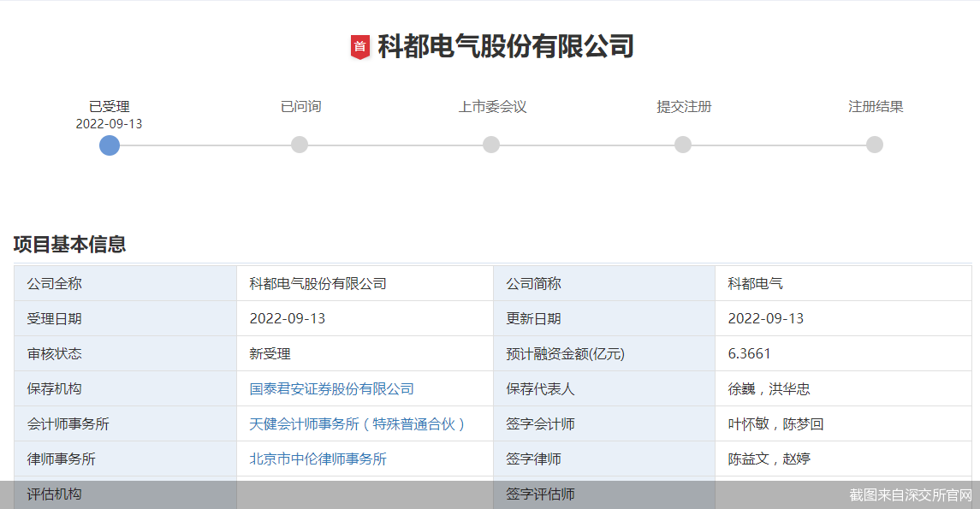Open 天健会计师事务所(特殊普通合伙) link
Image resolution: width=980 pixels, height=509 pixels.
[x=357, y=424]
